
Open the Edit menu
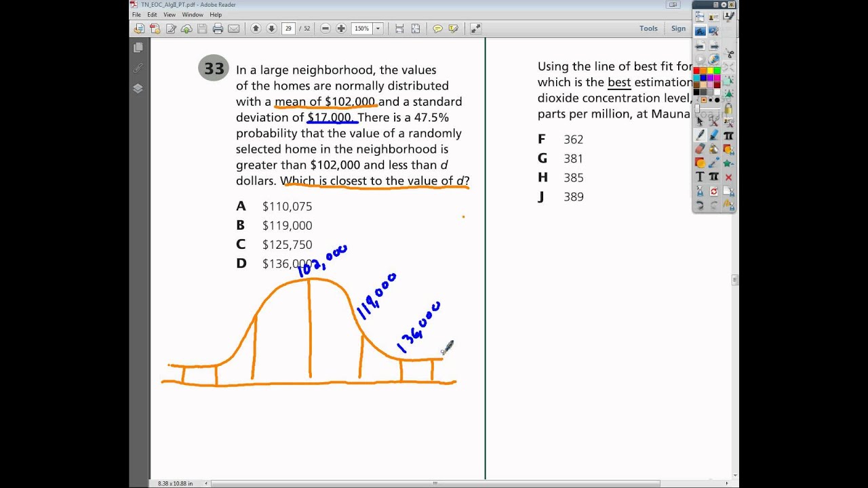[x=153, y=14]
